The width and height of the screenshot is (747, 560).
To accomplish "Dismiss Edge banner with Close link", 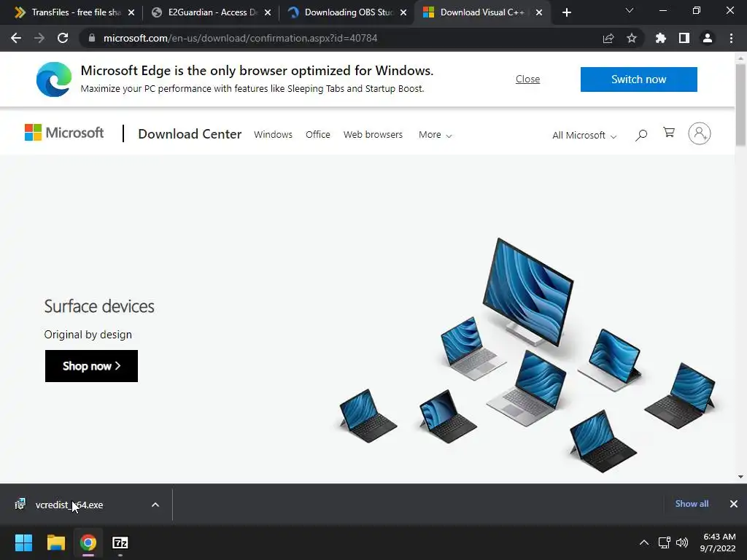I will coord(528,79).
